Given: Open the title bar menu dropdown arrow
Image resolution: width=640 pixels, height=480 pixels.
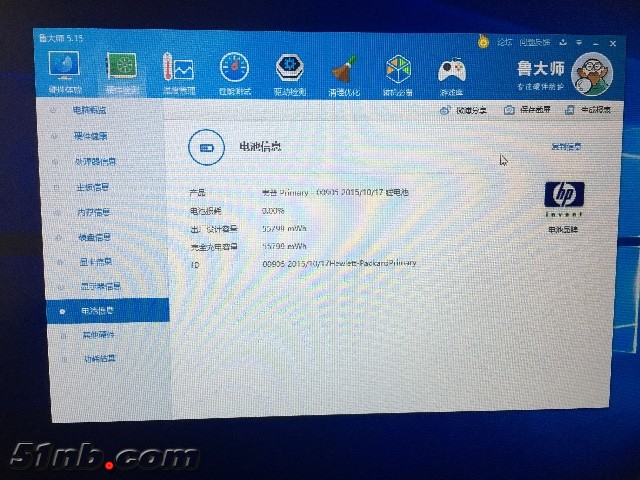Looking at the screenshot, I should point(579,42).
